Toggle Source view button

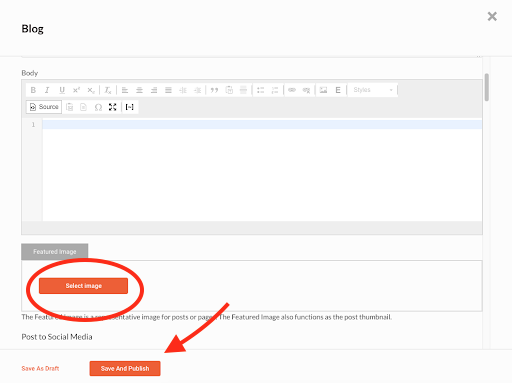click(x=44, y=107)
